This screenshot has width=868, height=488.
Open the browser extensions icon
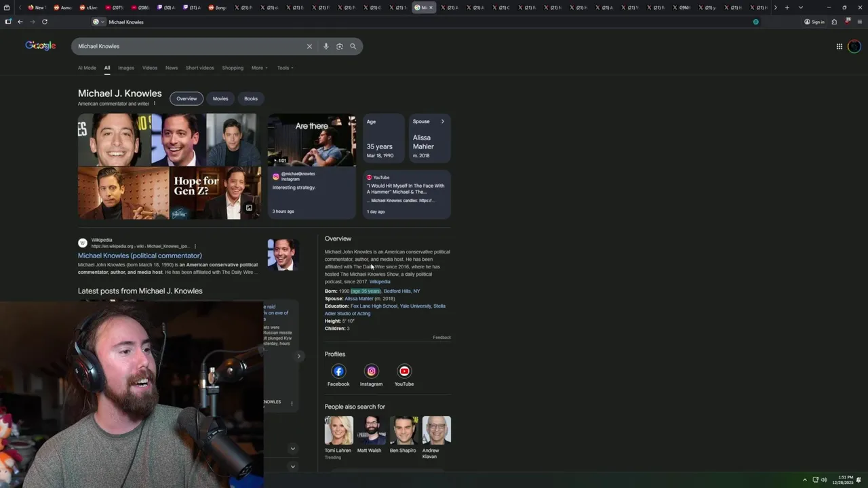tap(834, 22)
